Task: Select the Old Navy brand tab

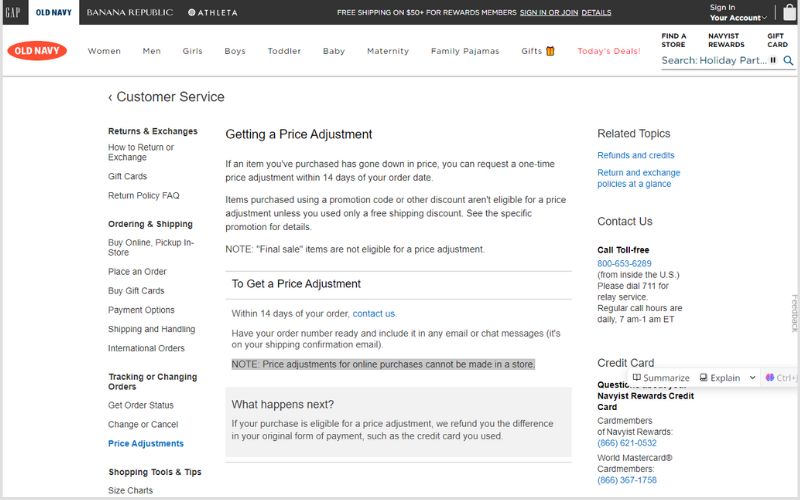Action: [54, 12]
